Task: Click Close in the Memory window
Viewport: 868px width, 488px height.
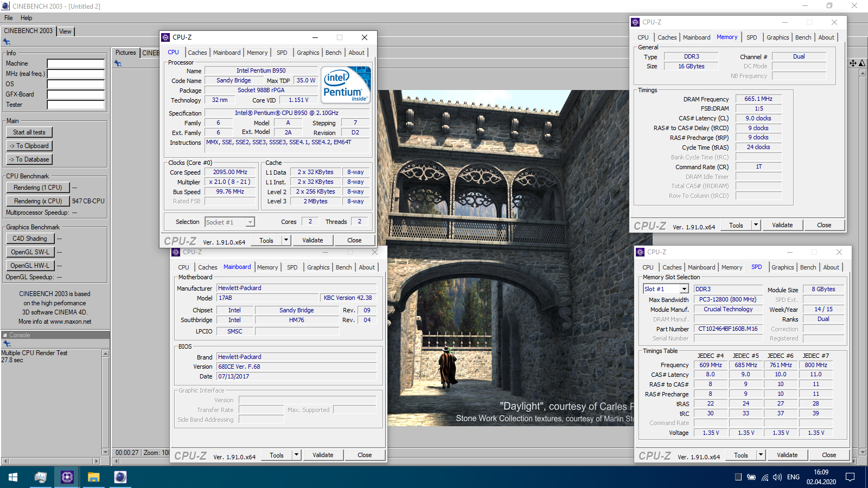Action: coord(824,225)
